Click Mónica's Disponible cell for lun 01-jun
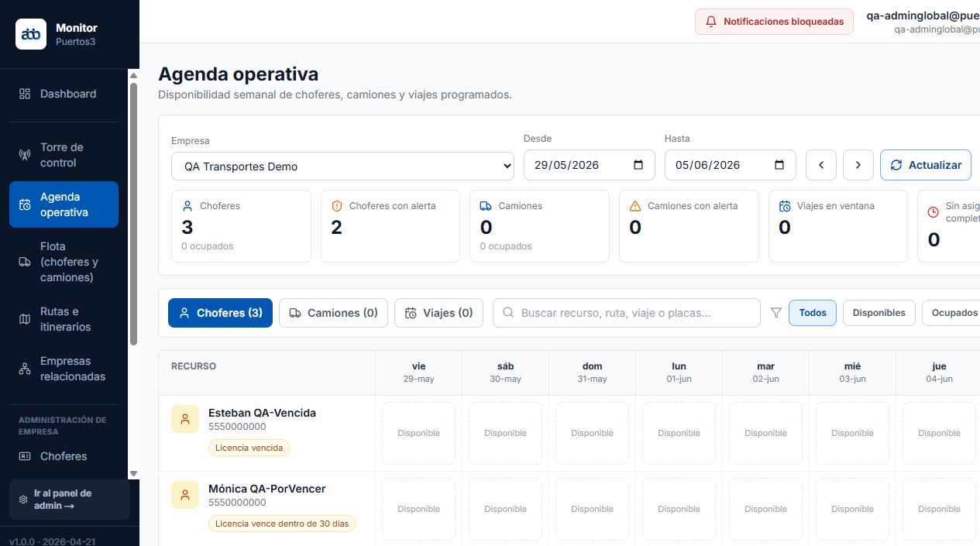Image resolution: width=980 pixels, height=546 pixels. click(x=679, y=509)
